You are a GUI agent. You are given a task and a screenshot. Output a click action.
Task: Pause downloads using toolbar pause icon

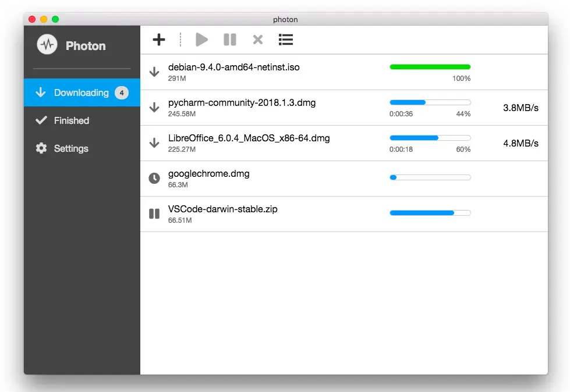(230, 40)
